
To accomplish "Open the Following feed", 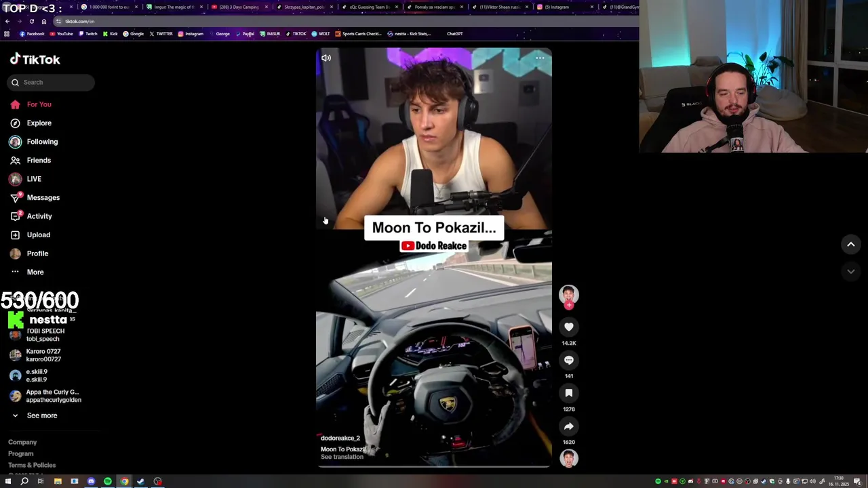I will pos(42,142).
